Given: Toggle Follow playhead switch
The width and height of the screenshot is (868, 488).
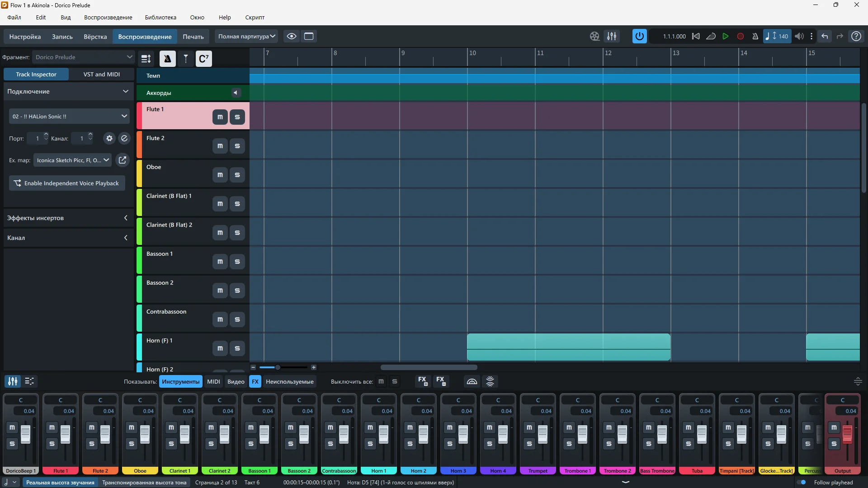Looking at the screenshot, I should point(802,482).
